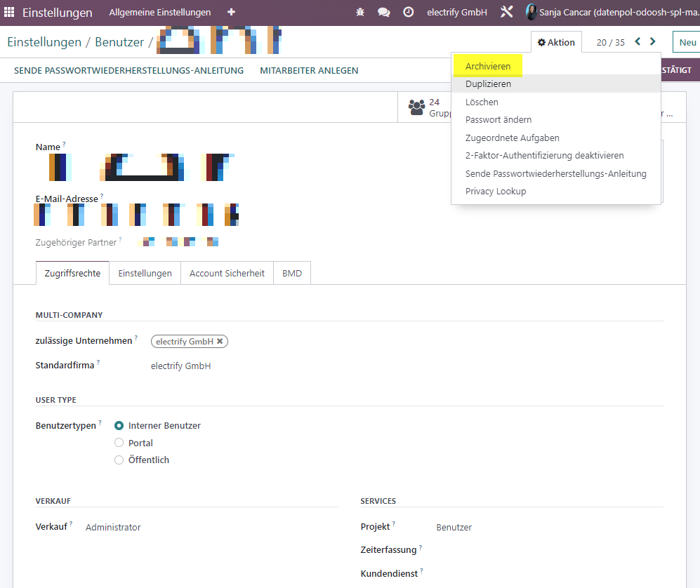
Task: Remove electrify GmbH company tag
Action: pos(220,341)
